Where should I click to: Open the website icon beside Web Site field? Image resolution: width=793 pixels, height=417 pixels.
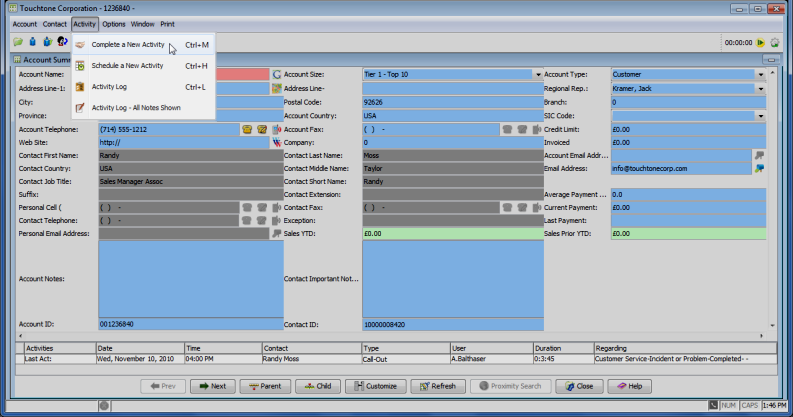[x=277, y=143]
